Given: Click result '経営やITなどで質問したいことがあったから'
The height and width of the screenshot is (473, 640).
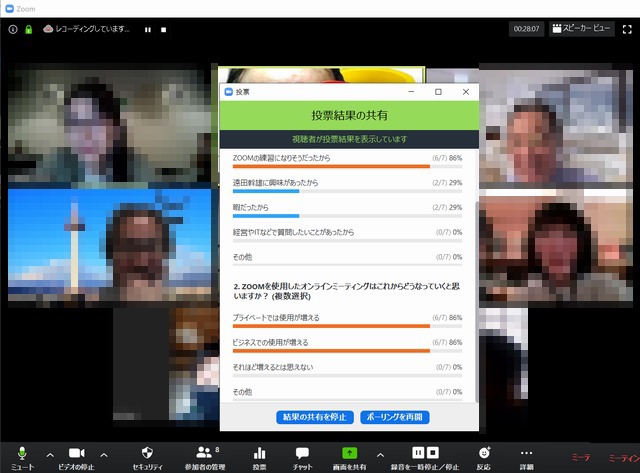Looking at the screenshot, I should (x=347, y=235).
